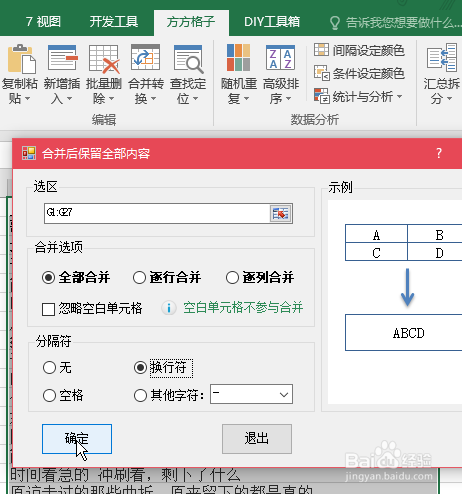462x494 pixels.
Task: Expand the 批量删除 dropdown arrow
Action: pyautogui.click(x=112, y=99)
